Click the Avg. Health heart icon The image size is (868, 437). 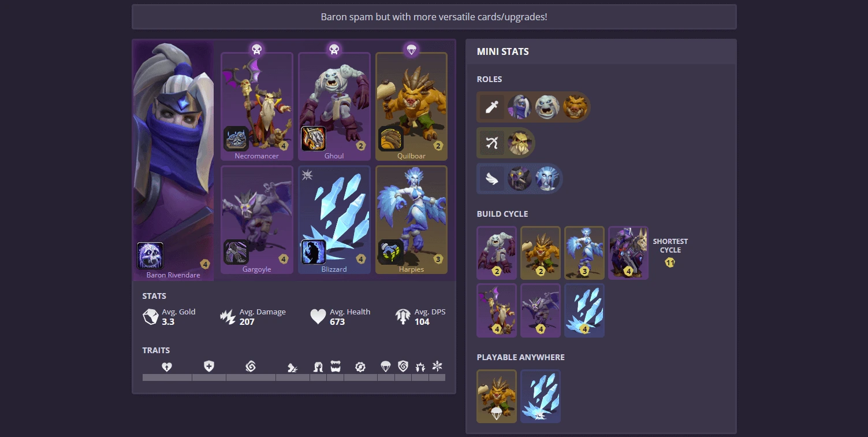point(318,316)
